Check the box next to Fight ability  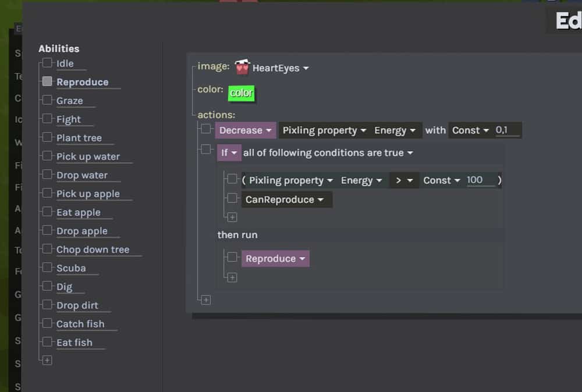coord(47,119)
